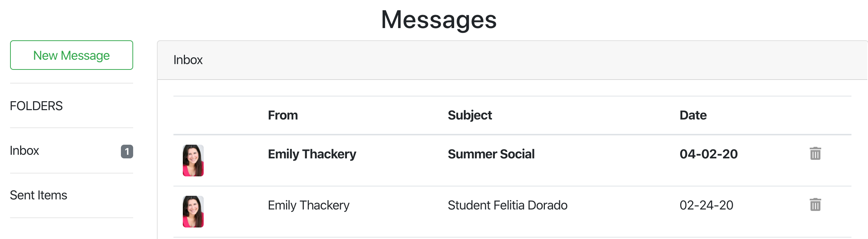Image resolution: width=868 pixels, height=239 pixels.
Task: Delete the Summer Social message
Action: click(815, 154)
